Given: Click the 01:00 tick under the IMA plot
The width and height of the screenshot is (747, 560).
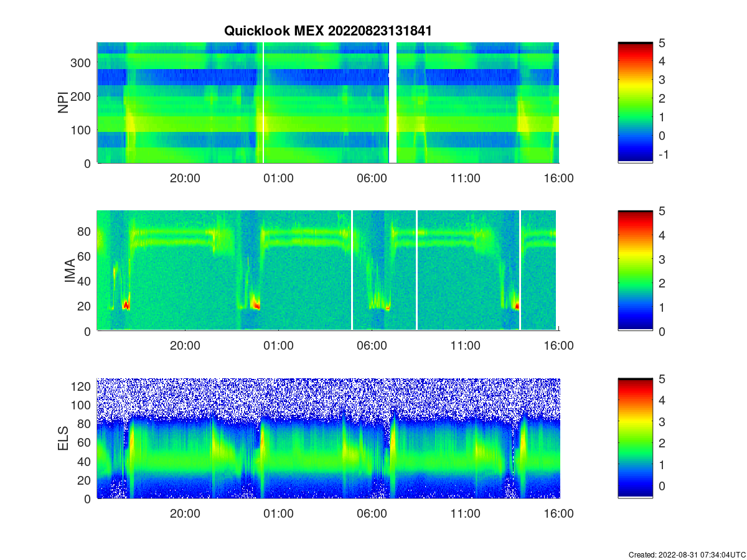Looking at the screenshot, I should 278,346.
